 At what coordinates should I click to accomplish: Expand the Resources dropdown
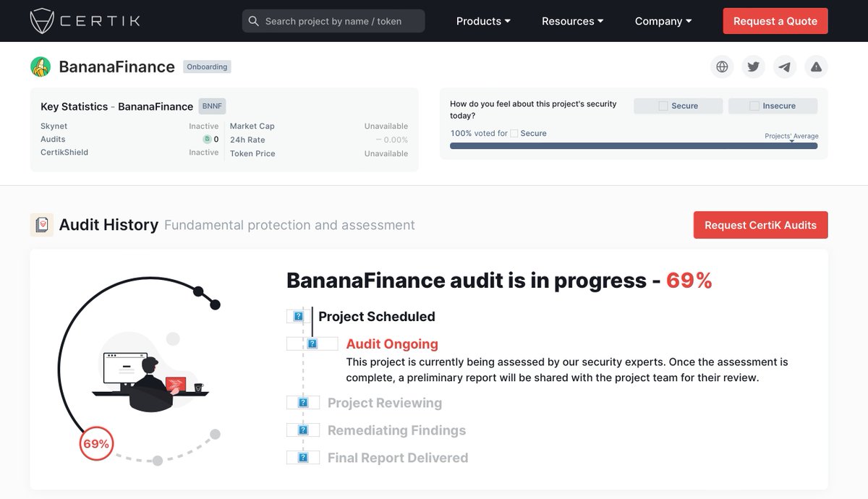[571, 21]
